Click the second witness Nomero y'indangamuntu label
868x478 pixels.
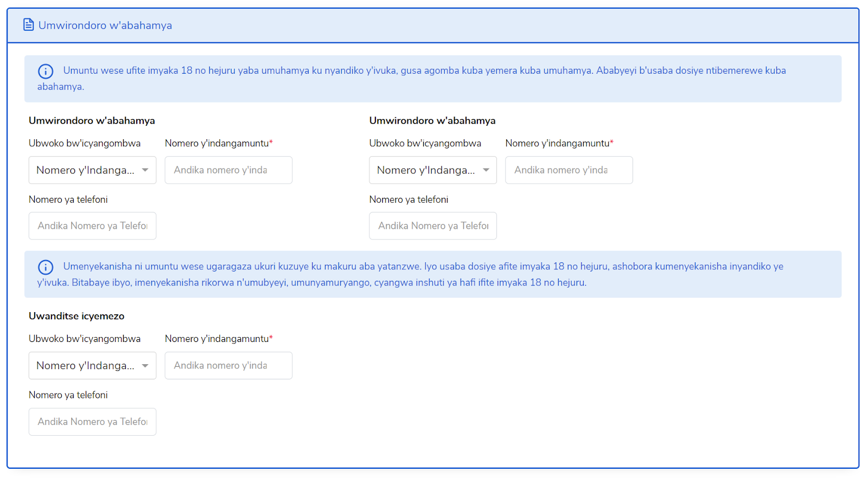coord(559,143)
